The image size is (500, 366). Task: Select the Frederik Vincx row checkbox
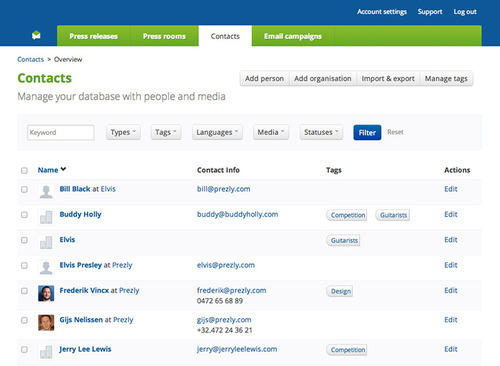[x=24, y=291]
